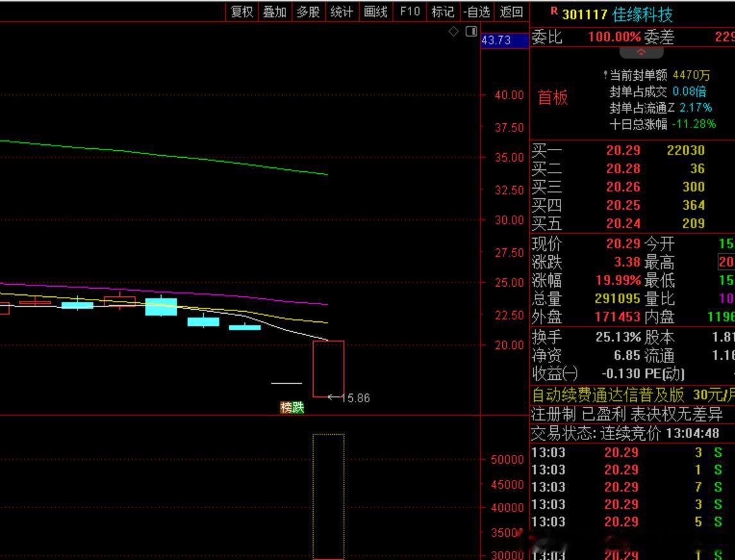This screenshot has height=560, width=735.
Task: Click the 返回 back button
Action: click(x=511, y=12)
